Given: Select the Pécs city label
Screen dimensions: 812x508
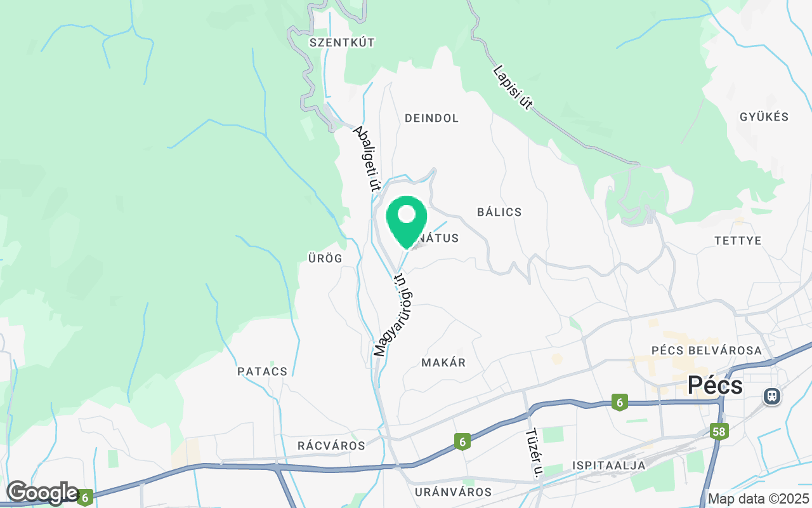Looking at the screenshot, I should pyautogui.click(x=715, y=385).
